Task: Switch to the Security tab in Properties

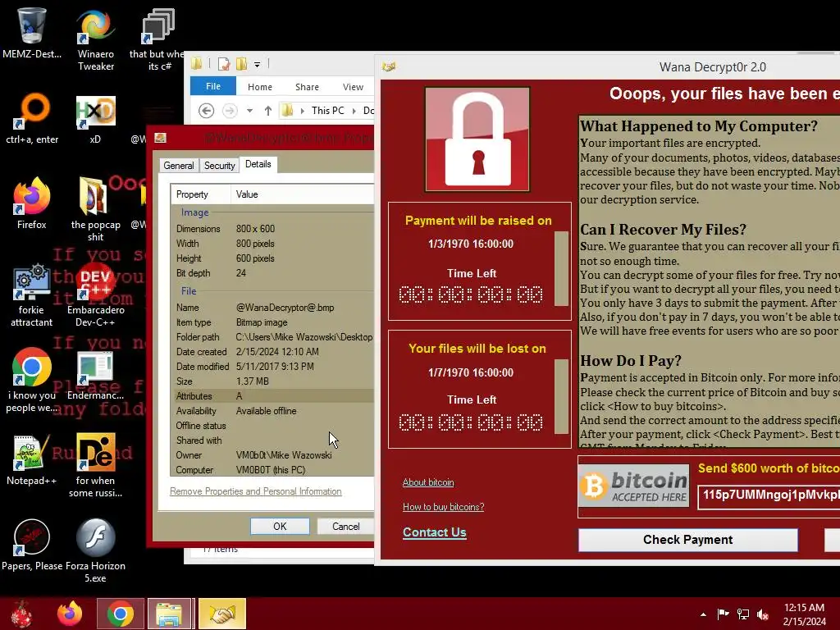Action: click(x=220, y=166)
